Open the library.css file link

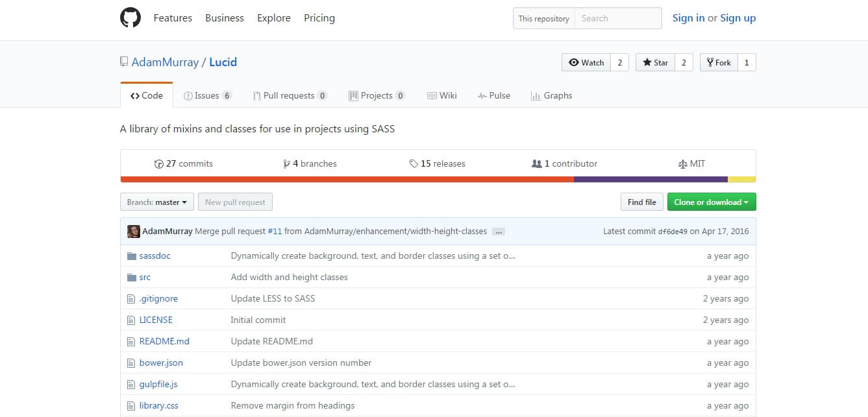pyautogui.click(x=158, y=405)
